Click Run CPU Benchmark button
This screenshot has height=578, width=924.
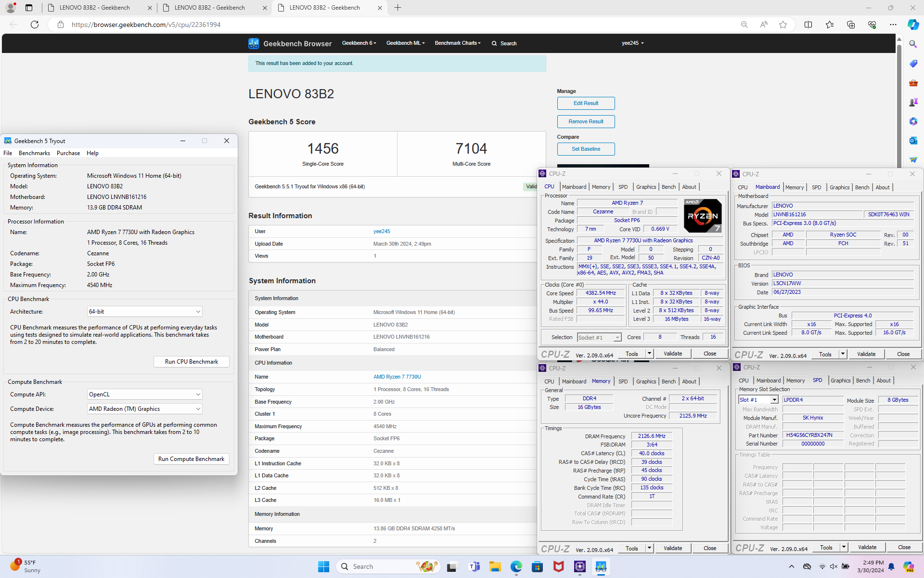point(191,362)
